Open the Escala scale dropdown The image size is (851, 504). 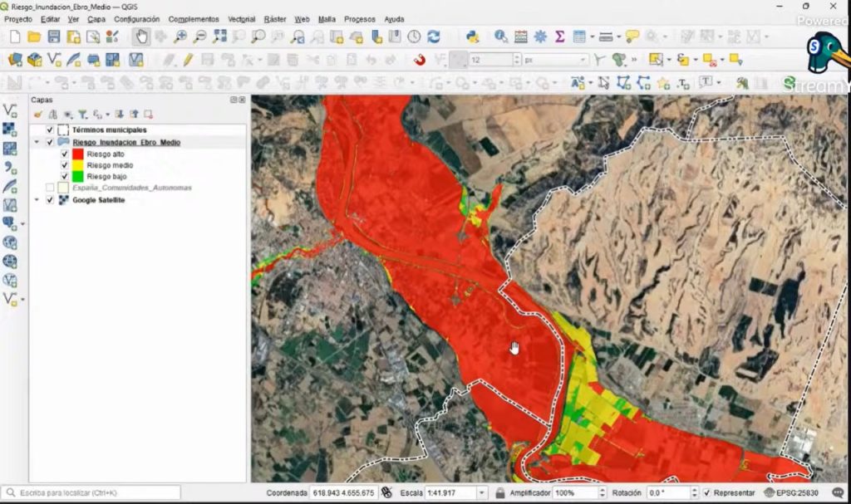click(481, 492)
